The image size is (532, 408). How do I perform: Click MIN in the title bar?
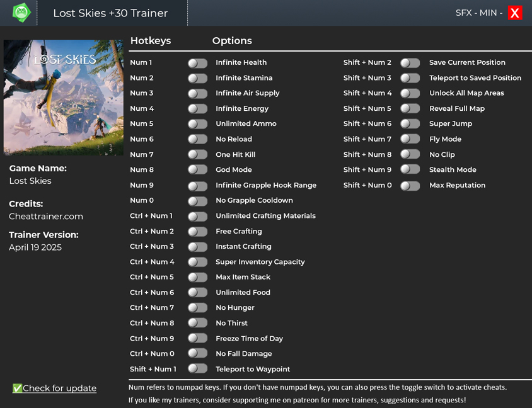[489, 13]
